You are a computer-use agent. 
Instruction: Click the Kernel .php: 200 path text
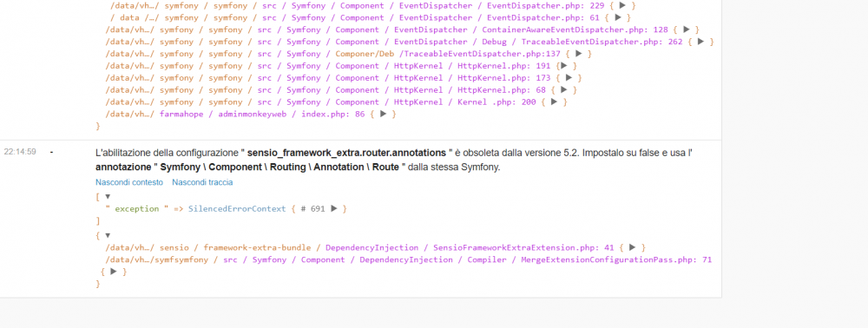tap(496, 102)
